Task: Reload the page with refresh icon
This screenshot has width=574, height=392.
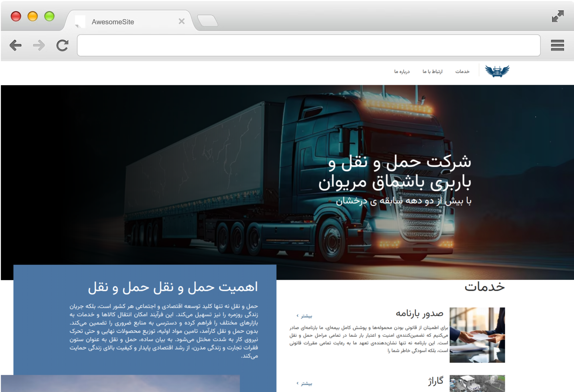Action: [x=62, y=45]
